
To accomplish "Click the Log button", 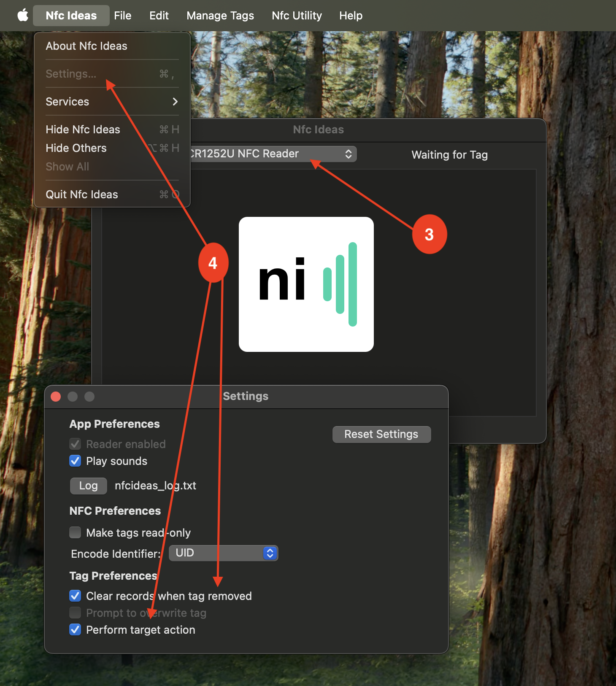I will click(88, 486).
